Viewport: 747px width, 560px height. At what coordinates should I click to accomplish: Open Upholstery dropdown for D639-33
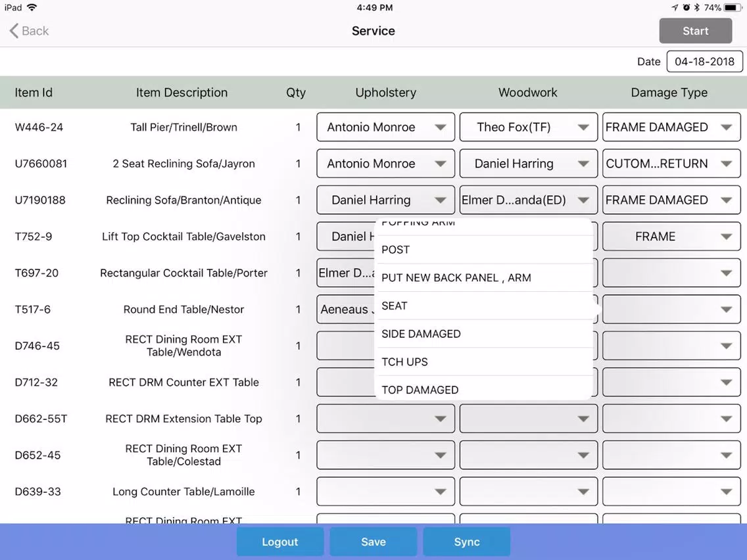coord(385,492)
